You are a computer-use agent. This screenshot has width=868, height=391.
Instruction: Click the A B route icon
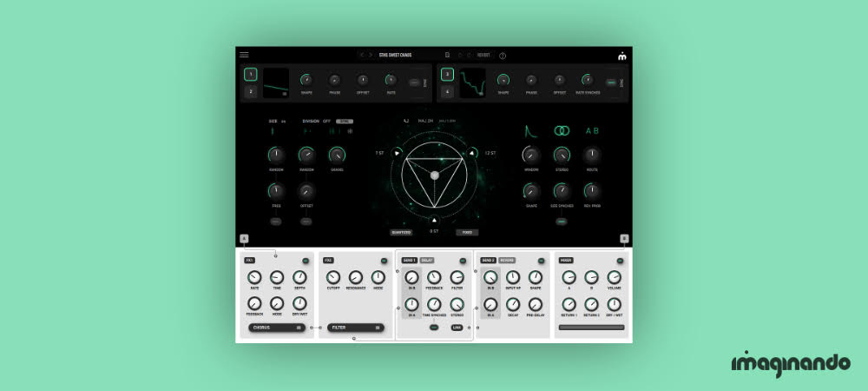point(592,130)
